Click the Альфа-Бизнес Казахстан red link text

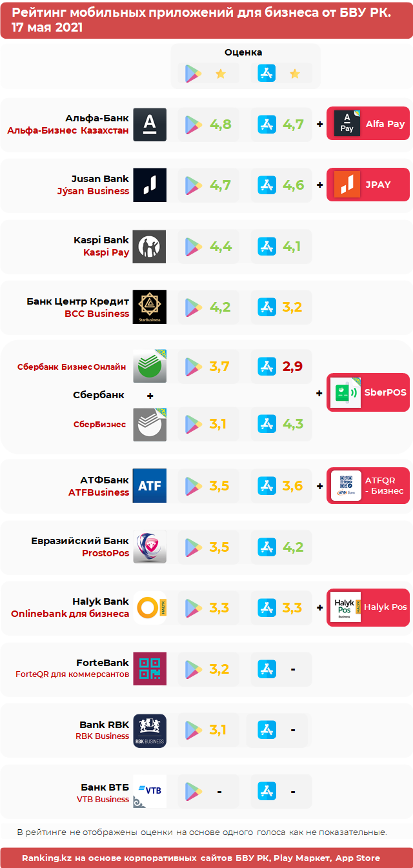coord(68,130)
